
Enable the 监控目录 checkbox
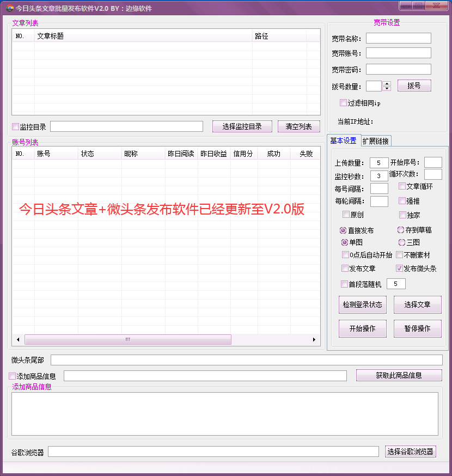click(x=15, y=126)
